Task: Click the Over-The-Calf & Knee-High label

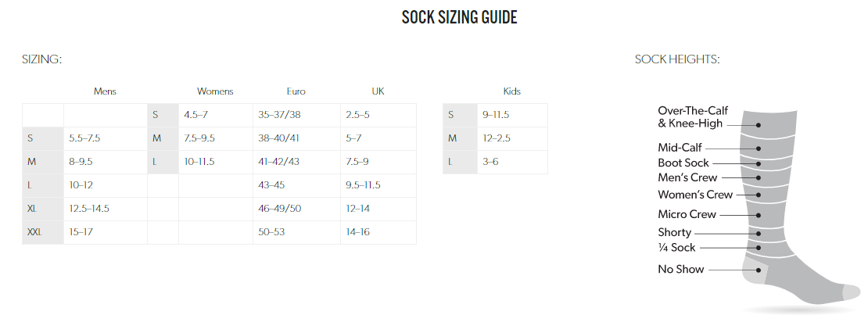Action: click(x=690, y=116)
